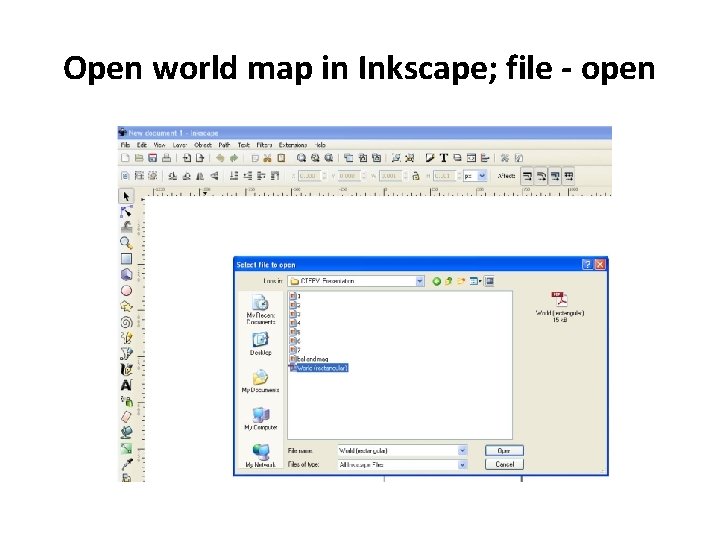720x540 pixels.
Task: Go to My Computer place
Action: pos(260,418)
